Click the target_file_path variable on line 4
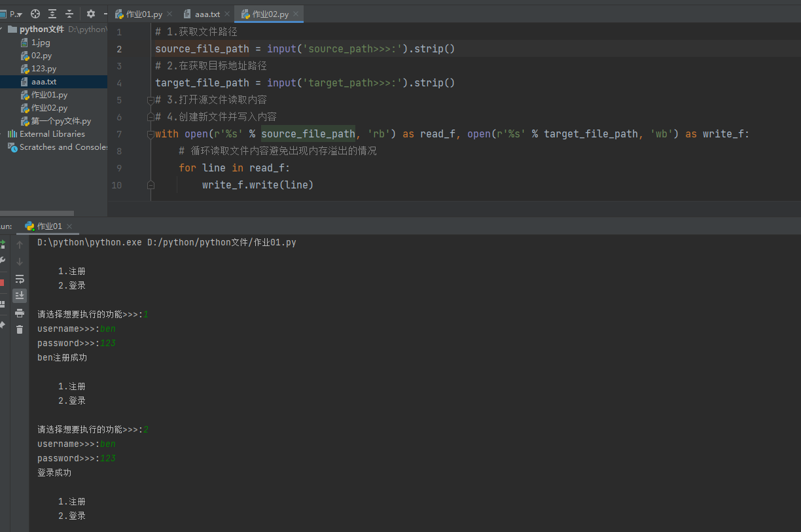 coord(202,83)
